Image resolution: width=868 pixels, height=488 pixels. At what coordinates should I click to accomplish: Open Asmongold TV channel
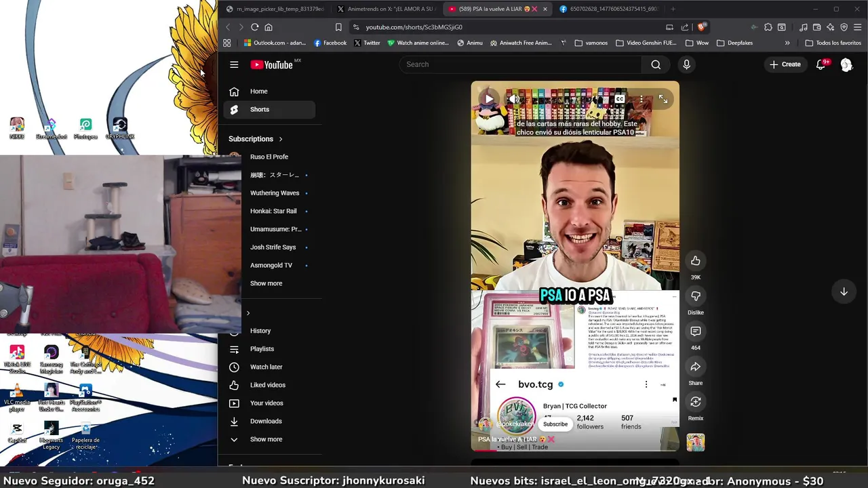click(x=271, y=265)
